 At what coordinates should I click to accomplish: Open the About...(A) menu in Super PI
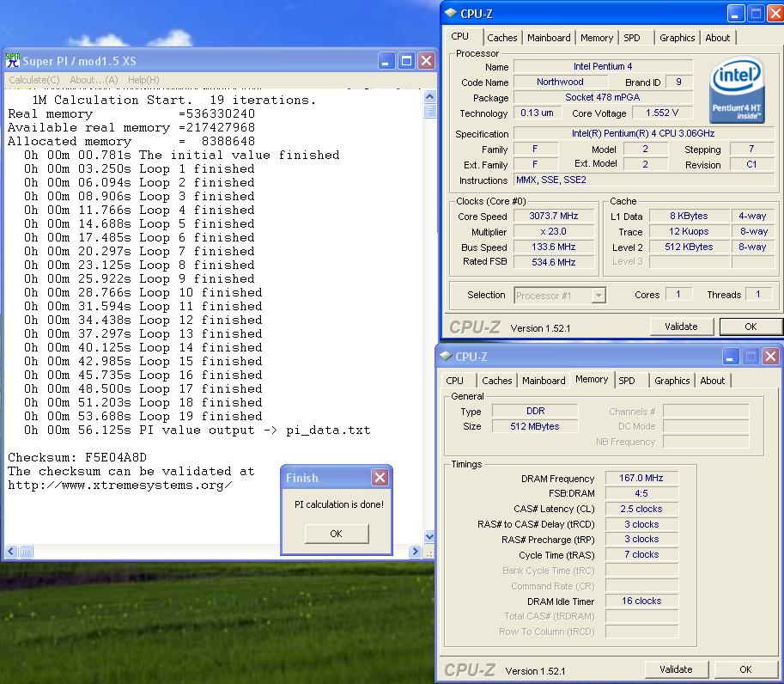click(x=94, y=80)
